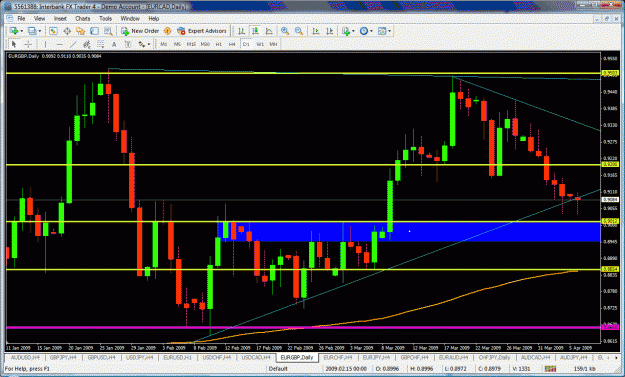Switch to W1 weekly timeframe

(260, 44)
